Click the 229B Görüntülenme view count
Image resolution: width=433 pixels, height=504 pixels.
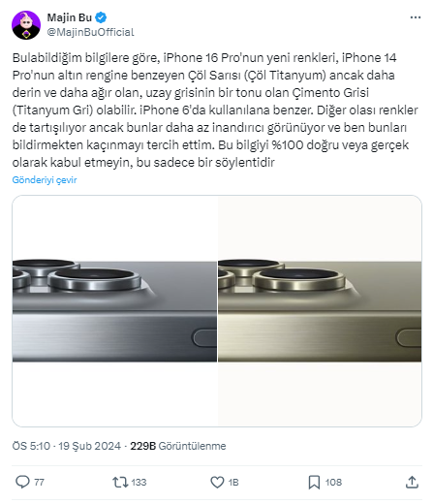[x=178, y=446]
